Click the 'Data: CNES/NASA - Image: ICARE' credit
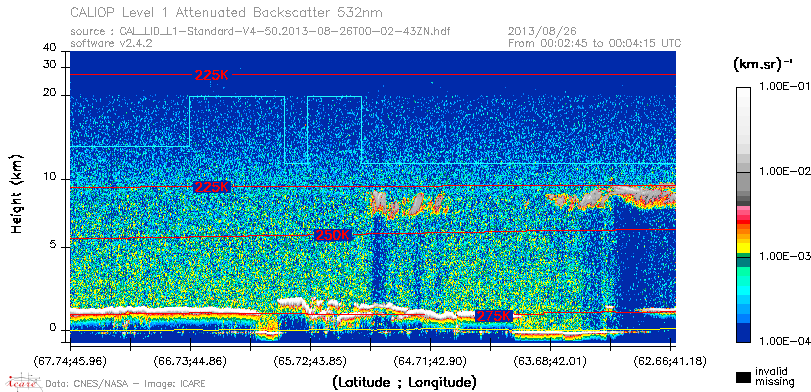 click(126, 384)
